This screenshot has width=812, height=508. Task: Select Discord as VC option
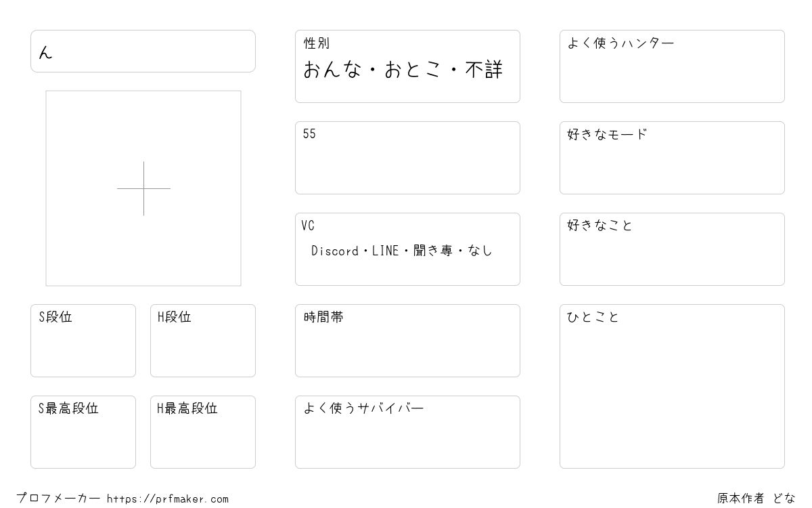(335, 251)
